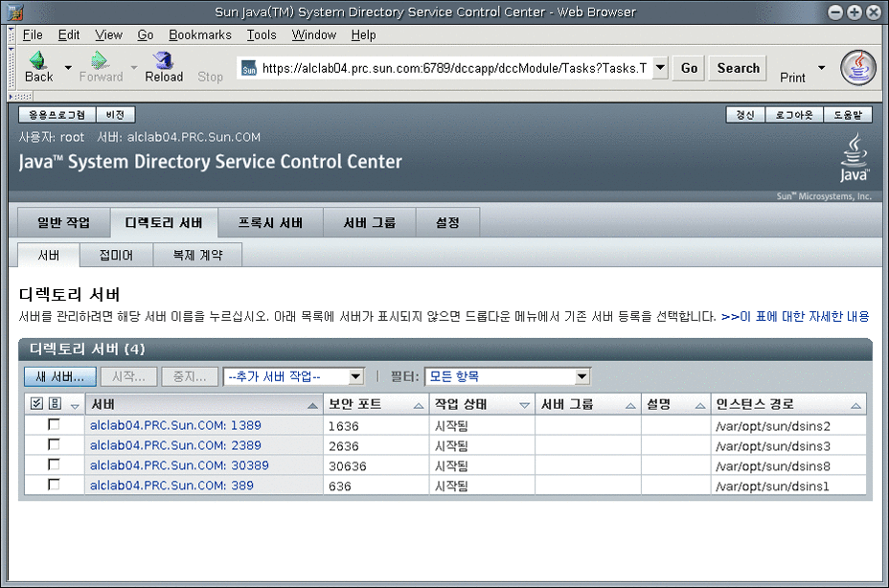Switch to the 서버 그룹 tab

(x=370, y=222)
